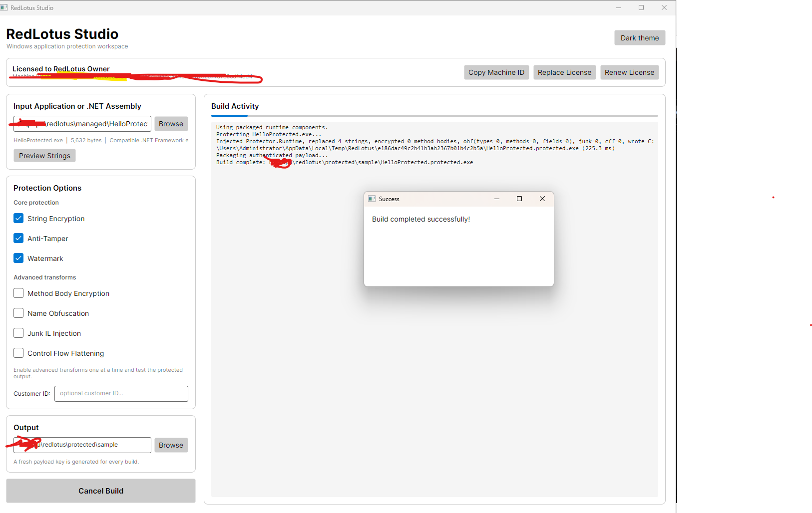
Task: Toggle the String Encryption checkbox
Action: pyautogui.click(x=18, y=218)
